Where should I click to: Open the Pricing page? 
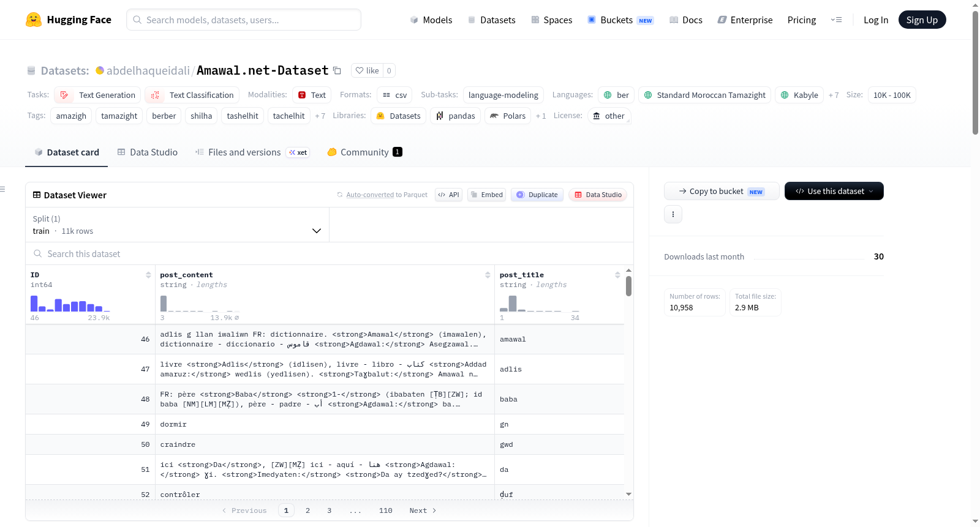coord(802,20)
